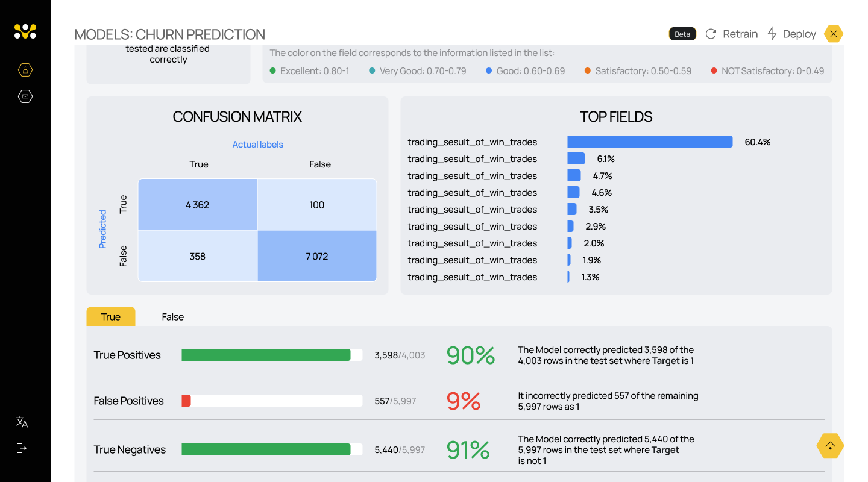Select the Excellent legend indicator dot
The image size is (868, 482).
pyautogui.click(x=272, y=70)
